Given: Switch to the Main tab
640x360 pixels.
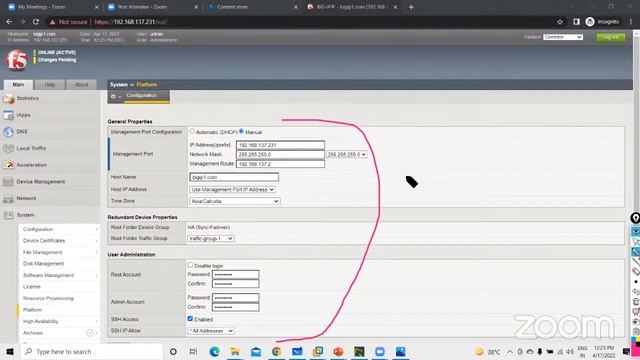Looking at the screenshot, I should [x=18, y=84].
